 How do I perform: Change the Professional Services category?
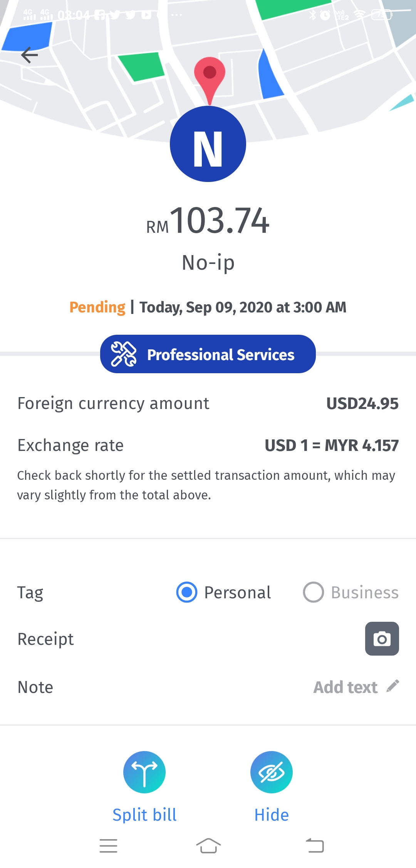[x=208, y=354]
